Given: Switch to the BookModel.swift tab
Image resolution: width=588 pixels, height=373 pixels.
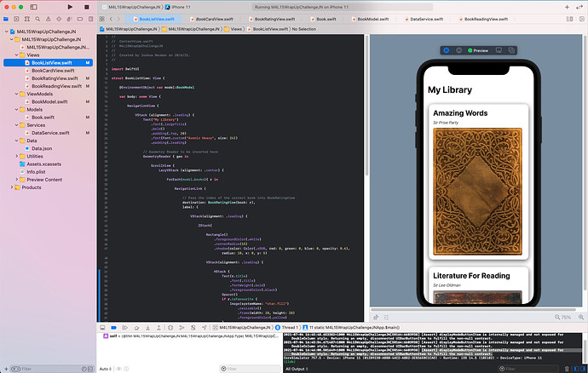Looking at the screenshot, I should pyautogui.click(x=370, y=19).
